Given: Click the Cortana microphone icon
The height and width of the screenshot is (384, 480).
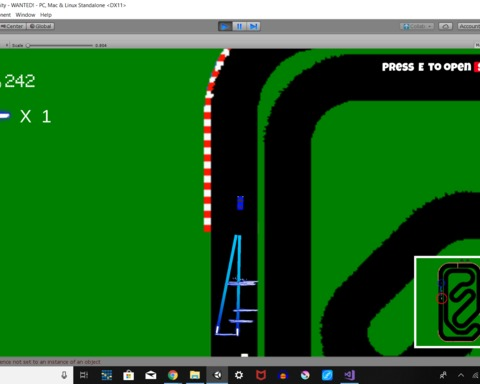Looking at the screenshot, I should pos(64,375).
